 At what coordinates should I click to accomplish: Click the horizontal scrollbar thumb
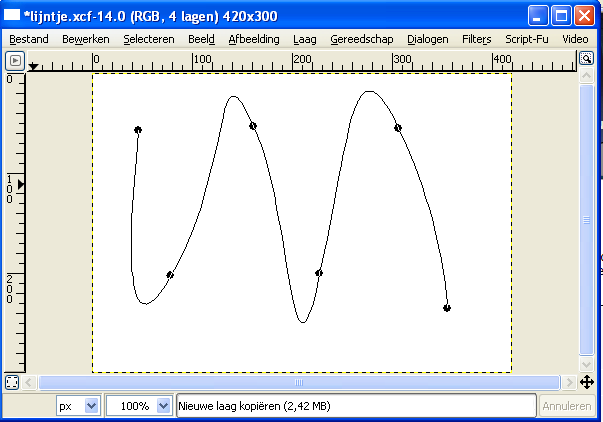299,382
